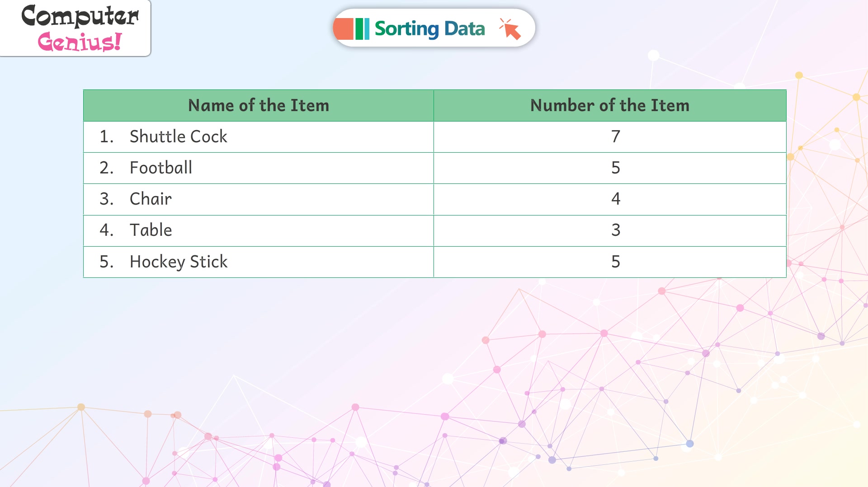
Task: Click the word Computer in the logo
Action: [x=80, y=16]
